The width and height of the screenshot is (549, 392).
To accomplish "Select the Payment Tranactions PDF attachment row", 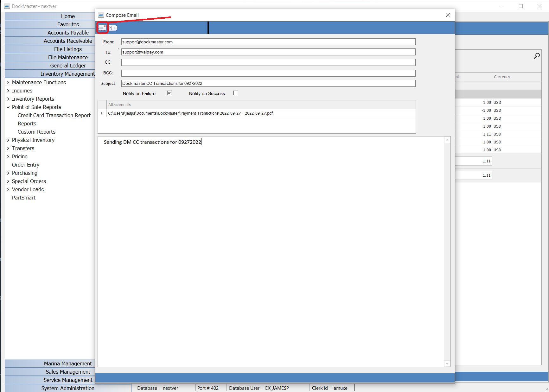I will click(261, 113).
